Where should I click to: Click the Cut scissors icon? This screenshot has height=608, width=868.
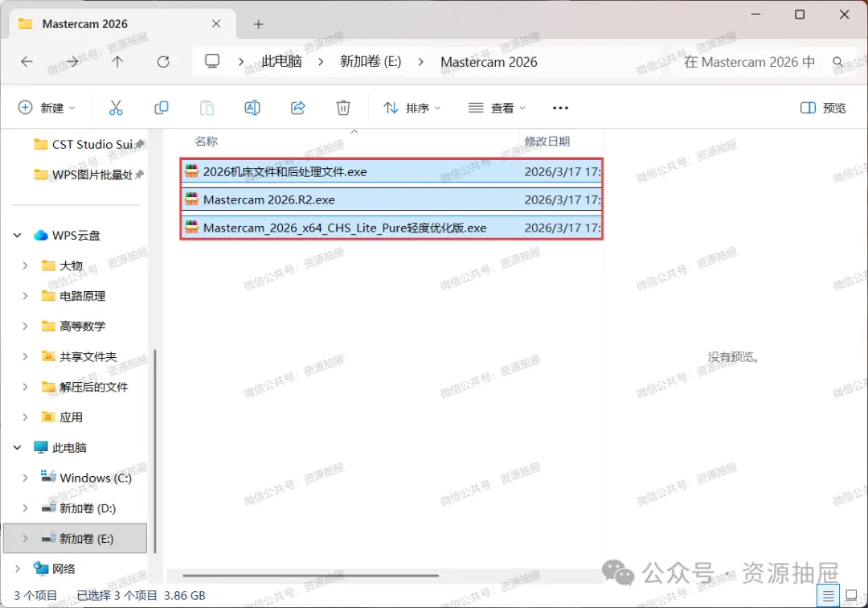(x=116, y=108)
